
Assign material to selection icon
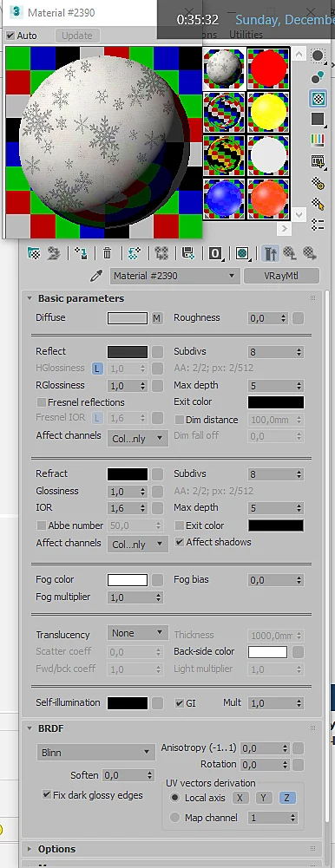[82, 253]
